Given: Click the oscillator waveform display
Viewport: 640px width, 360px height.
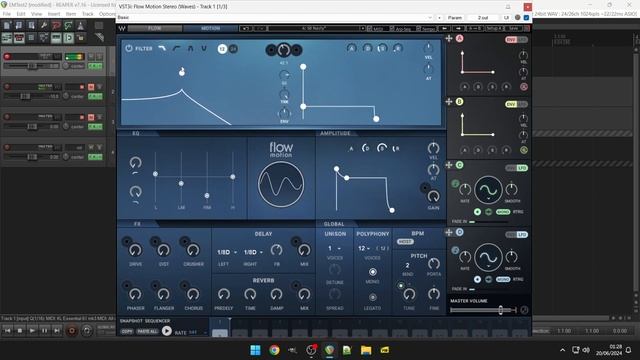Looking at the screenshot, I should click(281, 184).
